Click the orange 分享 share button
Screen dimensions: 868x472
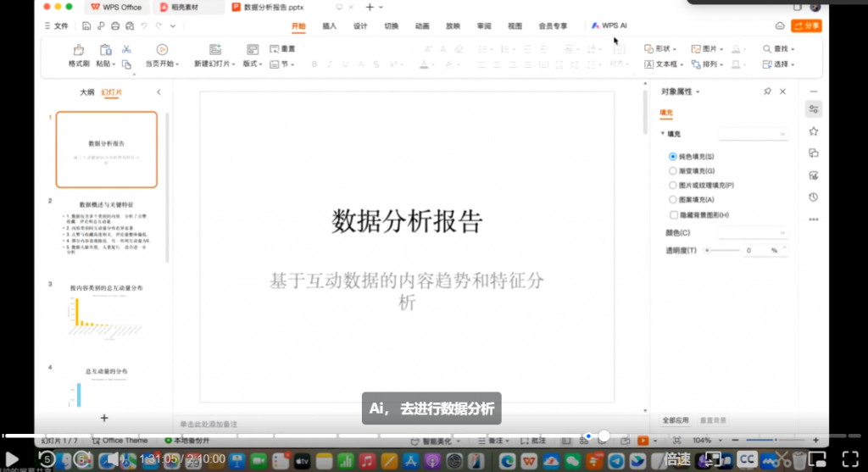pyautogui.click(x=806, y=26)
